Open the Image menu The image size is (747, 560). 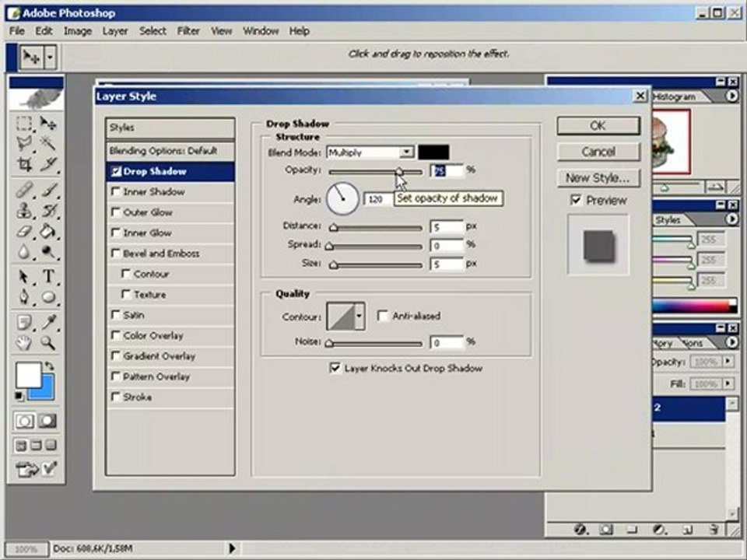click(x=78, y=31)
